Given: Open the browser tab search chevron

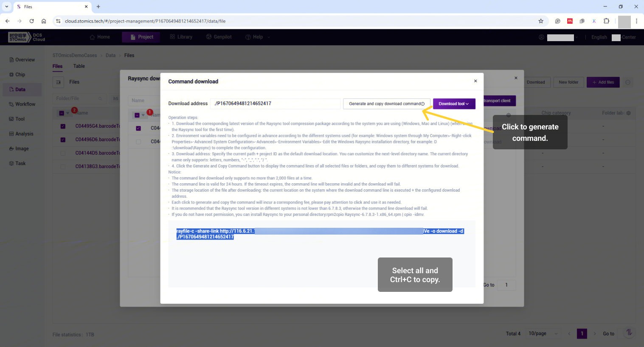Looking at the screenshot, I should pos(7,6).
